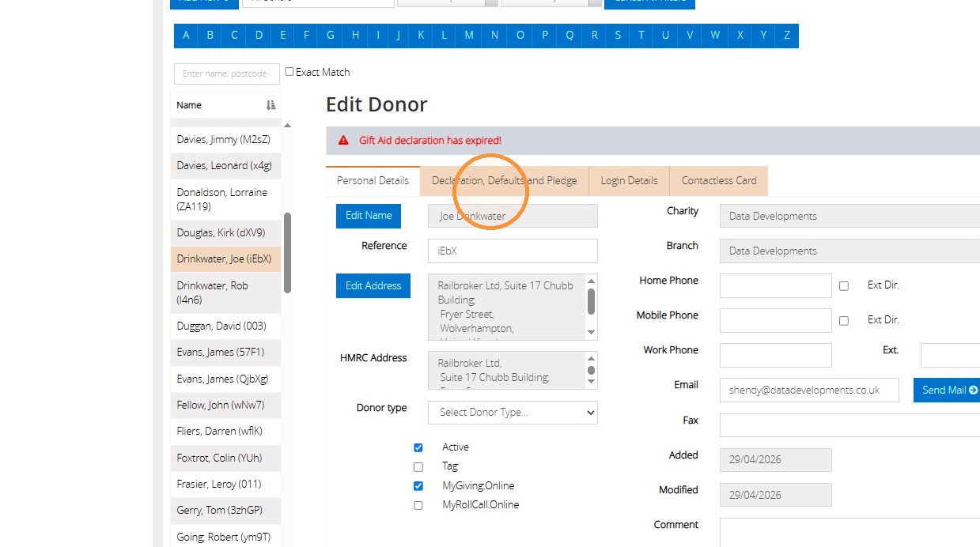Open the Login Details tab
Viewport: 980px width, 547px height.
(629, 180)
